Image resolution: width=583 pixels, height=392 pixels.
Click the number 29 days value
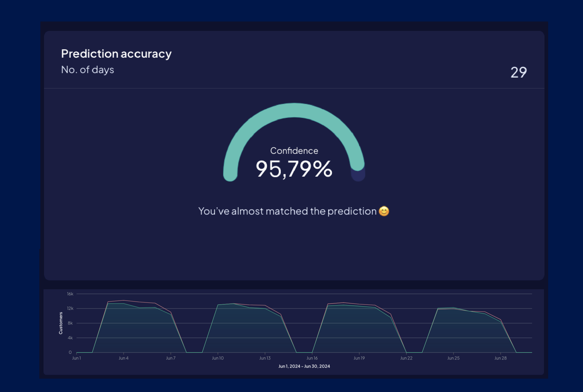519,72
